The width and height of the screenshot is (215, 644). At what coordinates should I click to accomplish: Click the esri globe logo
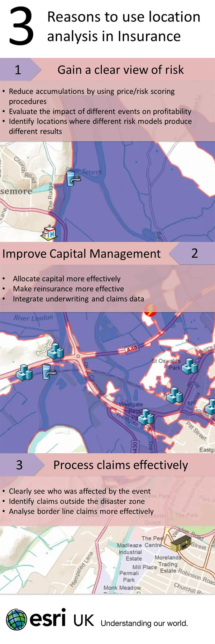pyautogui.click(x=16, y=619)
